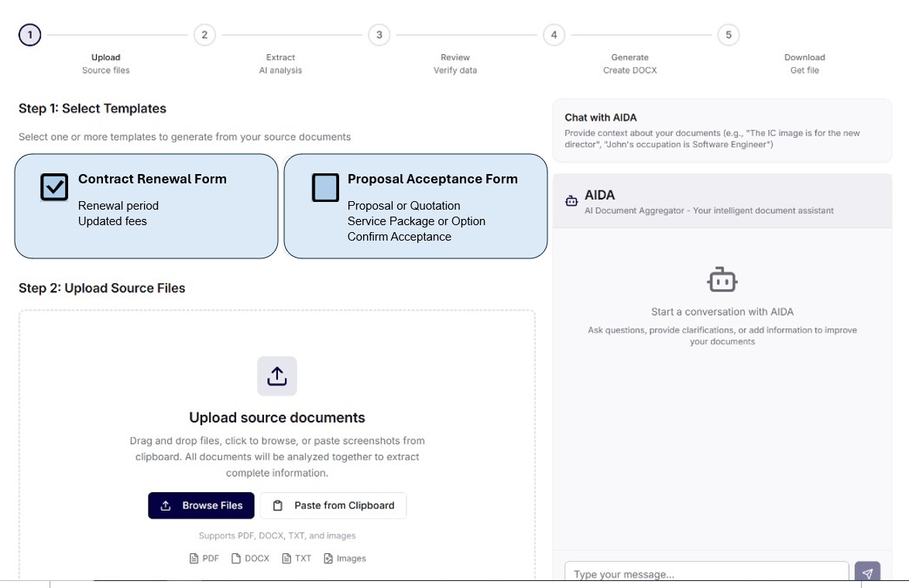Go to step 4 Generate circle
The width and height of the screenshot is (909, 588).
[x=554, y=35]
